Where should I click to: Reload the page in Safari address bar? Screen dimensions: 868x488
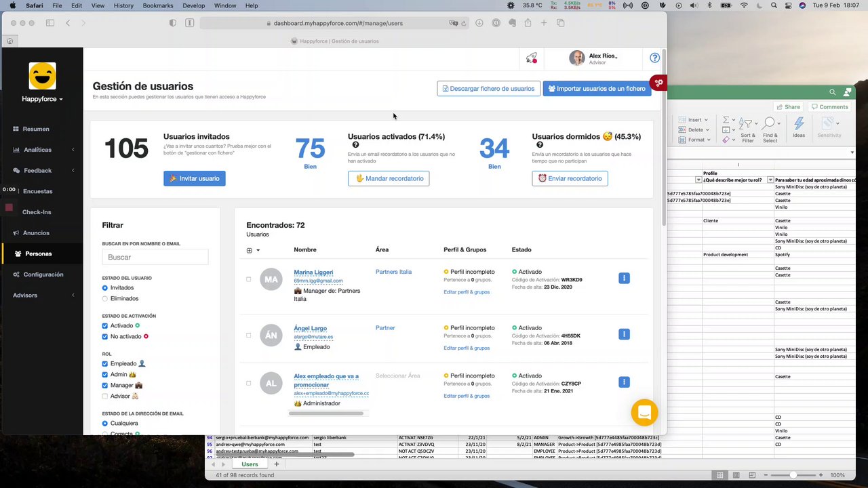(x=464, y=23)
